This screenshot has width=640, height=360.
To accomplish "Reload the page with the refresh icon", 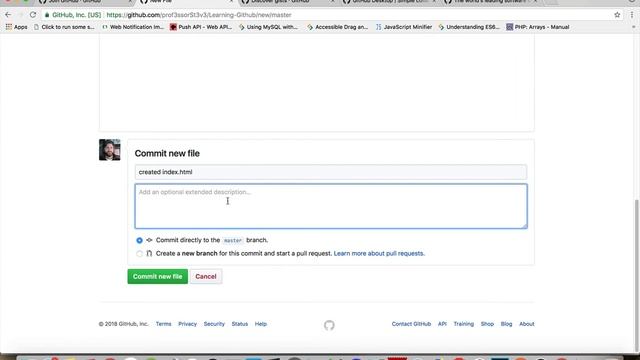I will pyautogui.click(x=33, y=15).
